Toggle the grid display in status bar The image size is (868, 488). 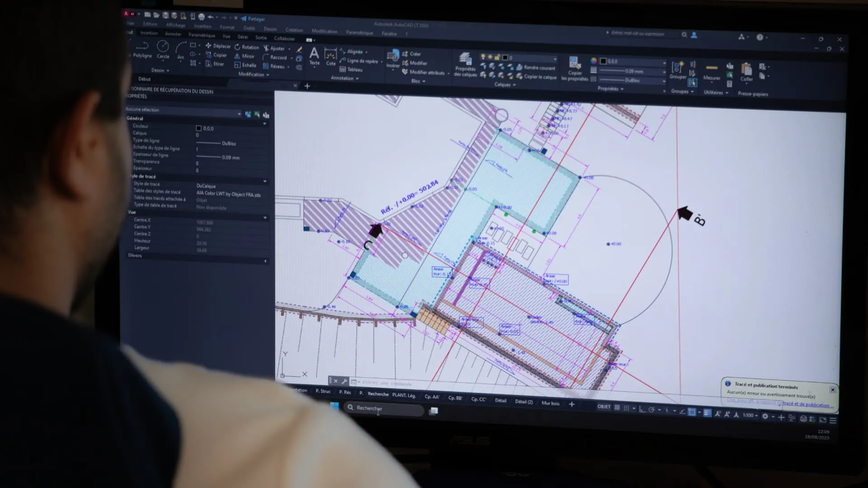[617, 408]
